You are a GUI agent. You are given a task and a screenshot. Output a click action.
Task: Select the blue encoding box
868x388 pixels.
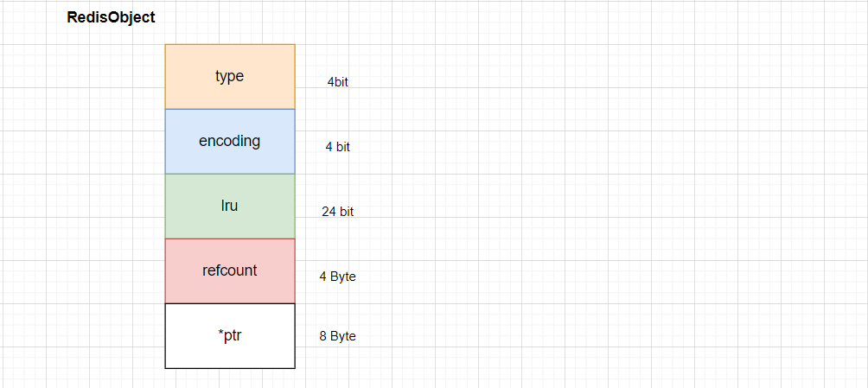[x=230, y=141]
